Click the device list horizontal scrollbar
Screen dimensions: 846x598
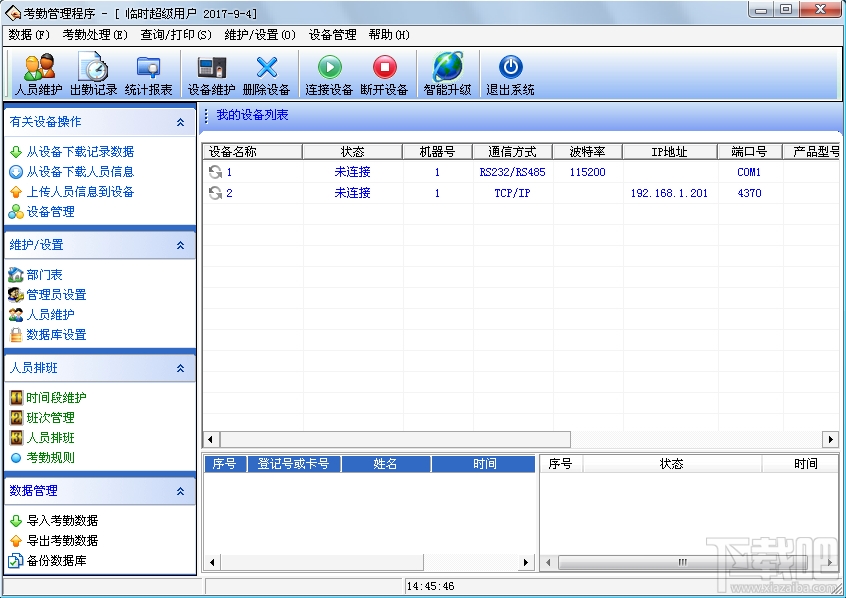(395, 440)
